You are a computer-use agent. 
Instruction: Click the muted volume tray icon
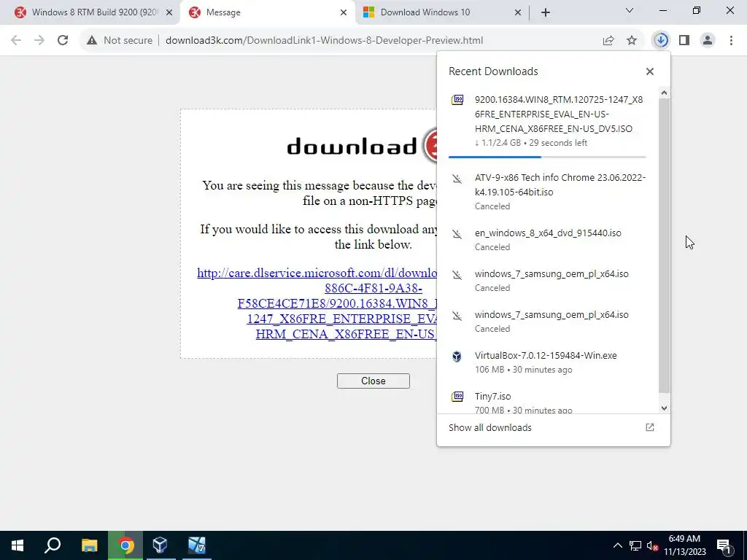[652, 545]
